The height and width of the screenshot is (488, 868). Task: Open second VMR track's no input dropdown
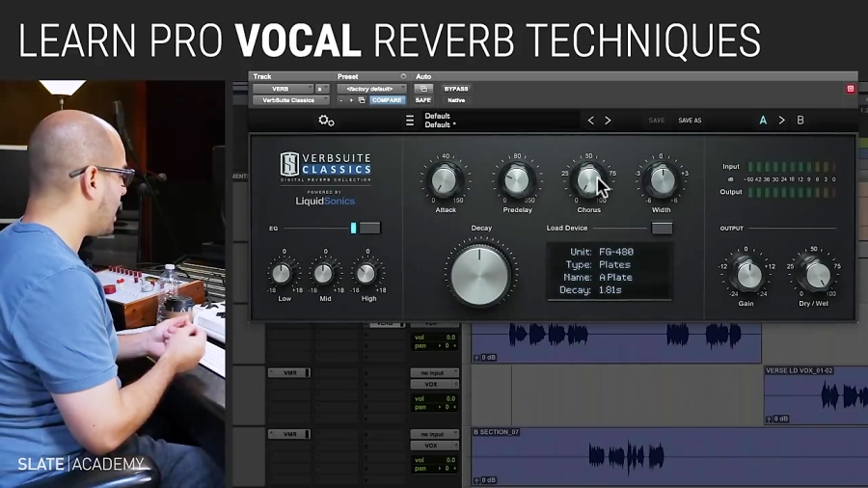point(435,434)
